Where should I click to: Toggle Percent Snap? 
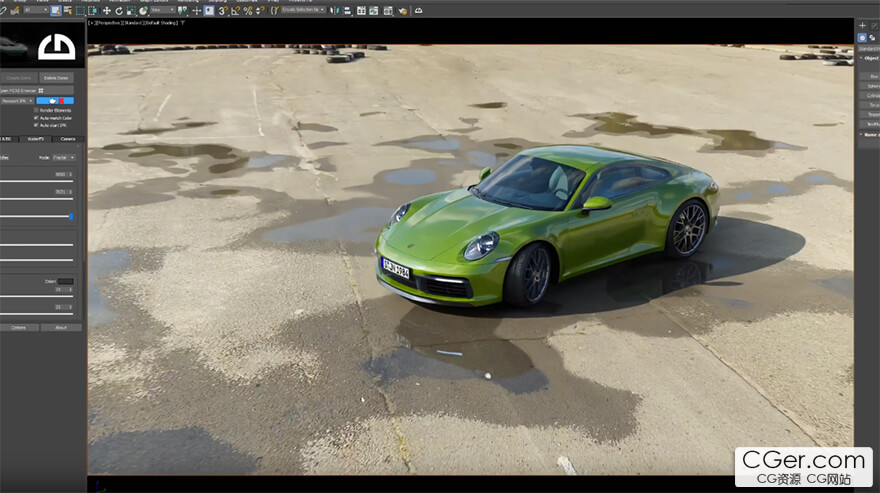click(x=248, y=11)
